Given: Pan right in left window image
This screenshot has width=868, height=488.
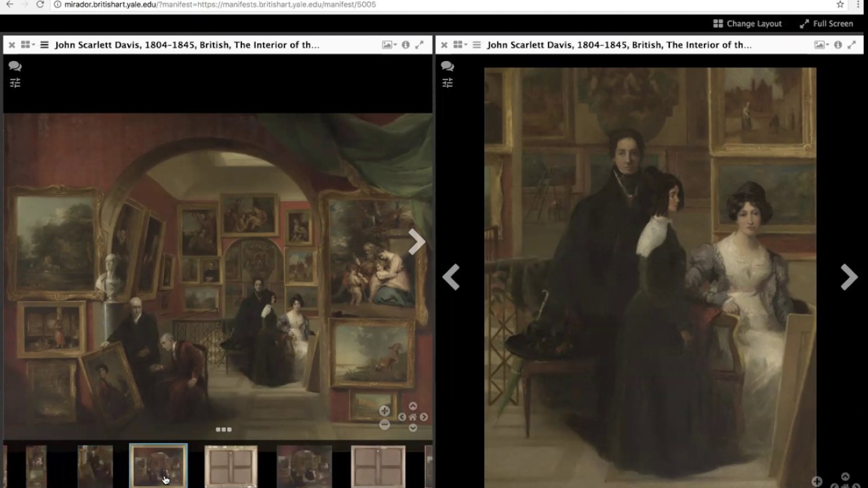Looking at the screenshot, I should (424, 417).
